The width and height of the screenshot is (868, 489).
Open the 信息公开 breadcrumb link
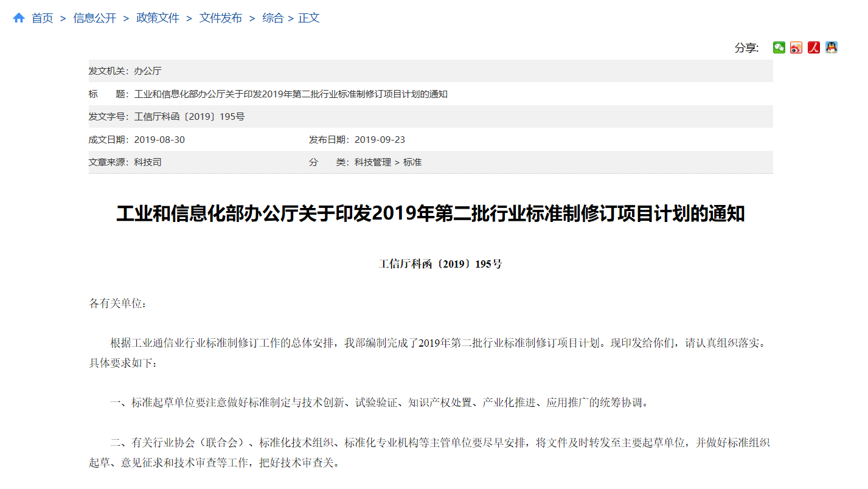coord(95,18)
